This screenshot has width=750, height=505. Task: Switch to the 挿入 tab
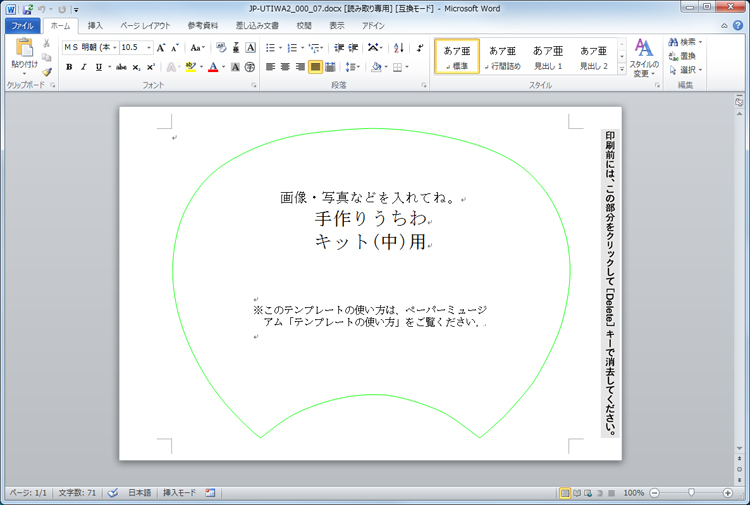click(95, 25)
